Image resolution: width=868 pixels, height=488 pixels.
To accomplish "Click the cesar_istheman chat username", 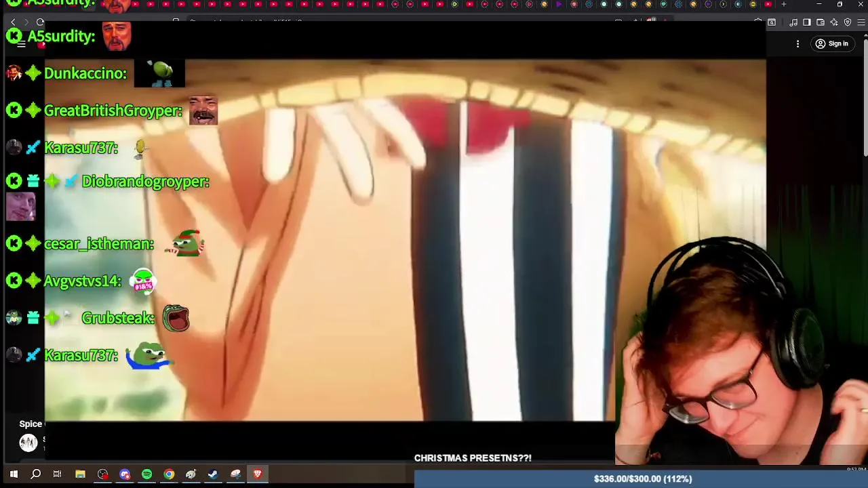I will 99,244.
